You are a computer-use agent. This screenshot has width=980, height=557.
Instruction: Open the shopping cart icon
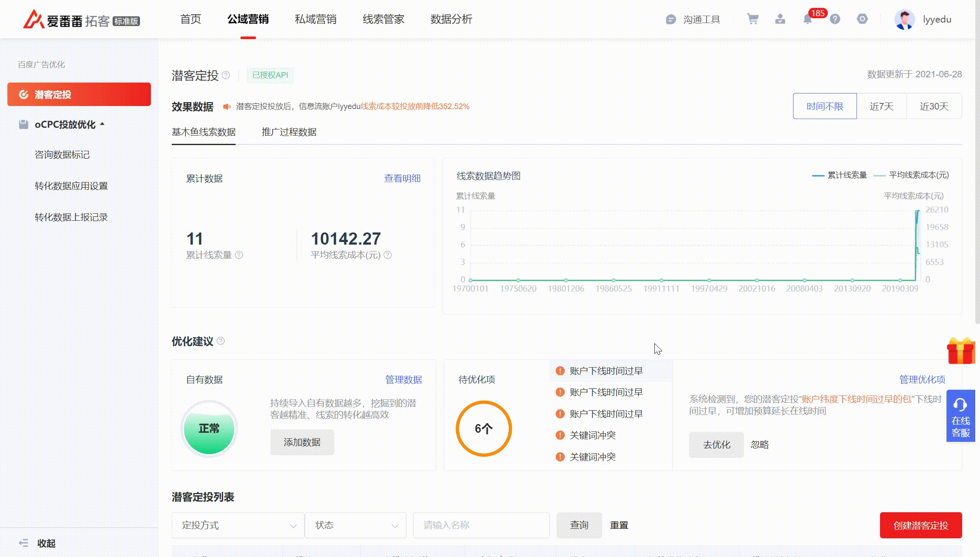click(x=753, y=19)
